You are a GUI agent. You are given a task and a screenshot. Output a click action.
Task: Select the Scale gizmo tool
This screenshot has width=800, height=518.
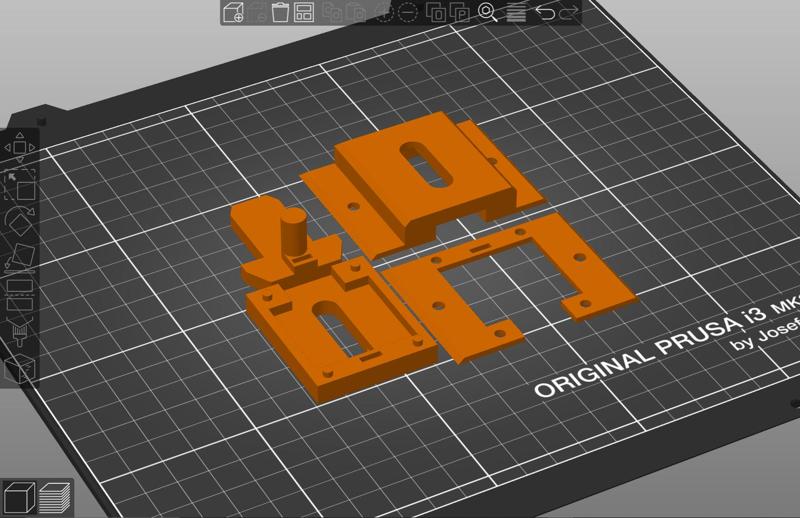pyautogui.click(x=20, y=184)
